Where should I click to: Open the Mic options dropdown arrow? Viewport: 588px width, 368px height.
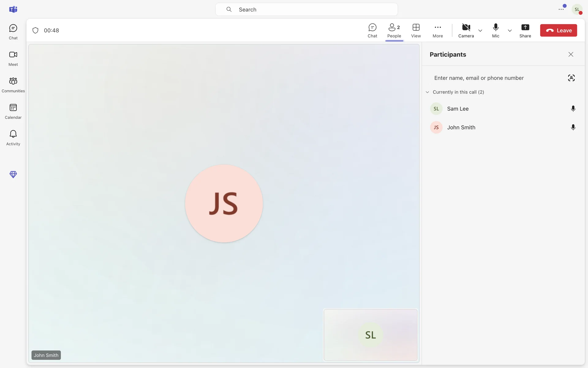[x=510, y=31]
